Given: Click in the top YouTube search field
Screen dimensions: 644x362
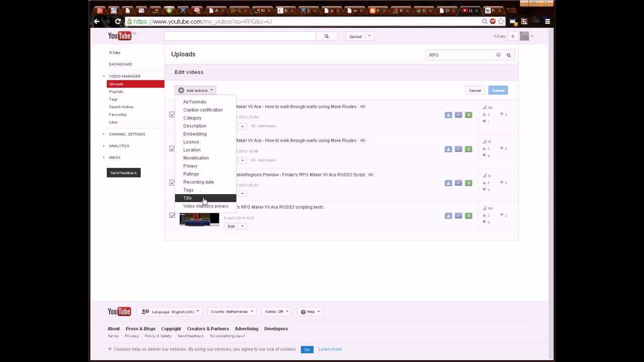Looking at the screenshot, I should (240, 36).
